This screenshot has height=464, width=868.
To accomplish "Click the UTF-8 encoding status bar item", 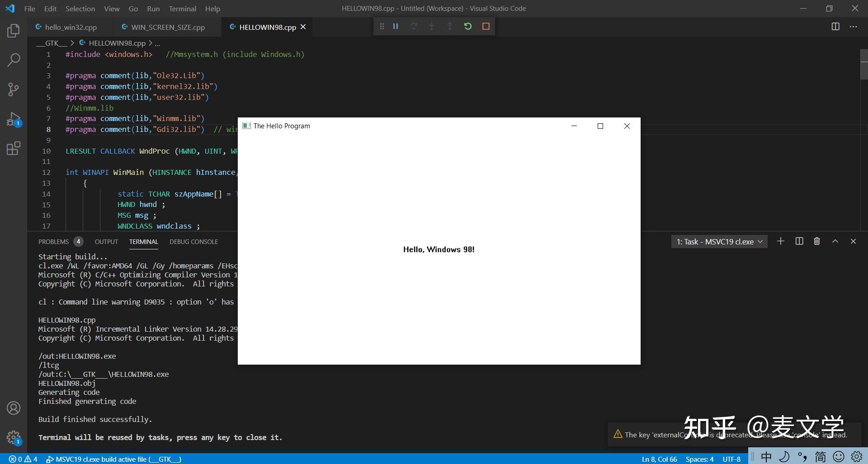I will pos(731,459).
